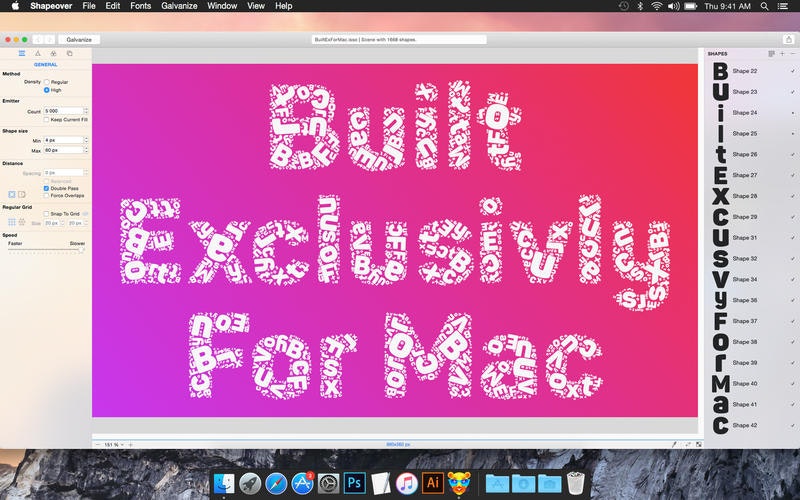Click the list options icon in Shapes header
This screenshot has width=800, height=500.
[771, 54]
